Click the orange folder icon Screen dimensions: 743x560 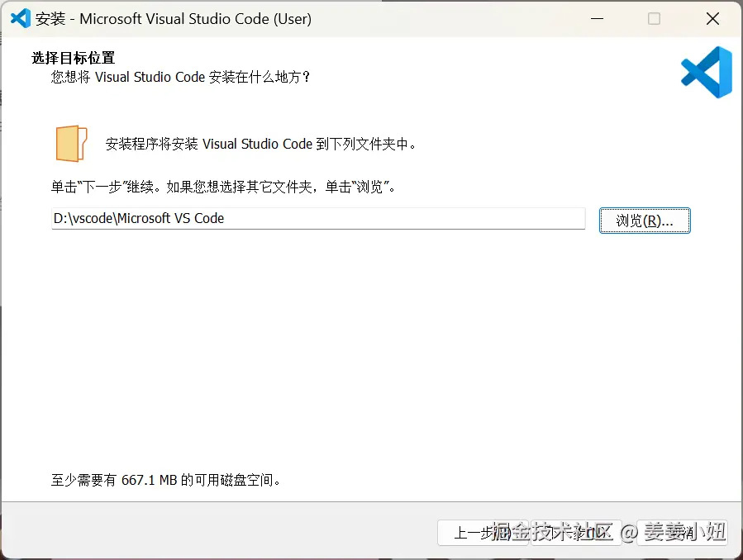(72, 144)
